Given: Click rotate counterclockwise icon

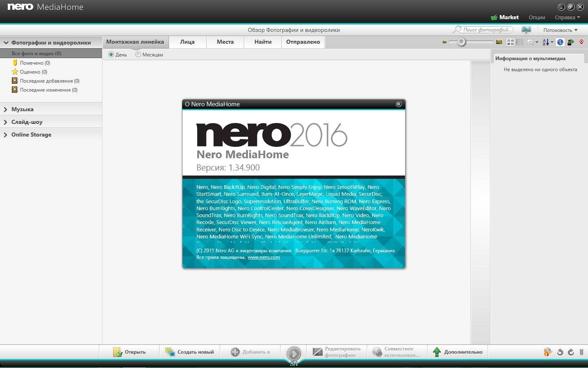Looking at the screenshot, I should [560, 352].
